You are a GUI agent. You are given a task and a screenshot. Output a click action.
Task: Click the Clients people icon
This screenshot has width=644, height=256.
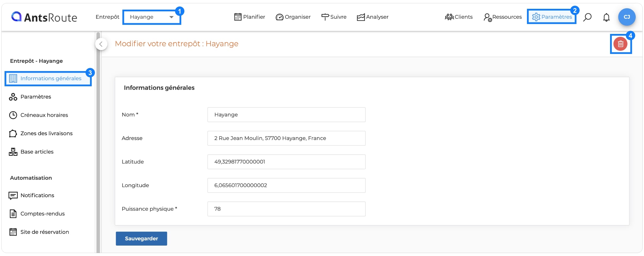click(x=449, y=17)
